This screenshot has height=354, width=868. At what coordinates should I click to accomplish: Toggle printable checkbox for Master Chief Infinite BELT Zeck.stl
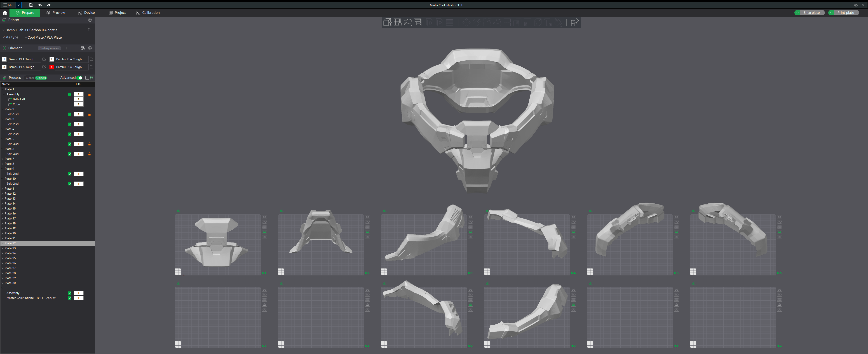pos(70,298)
